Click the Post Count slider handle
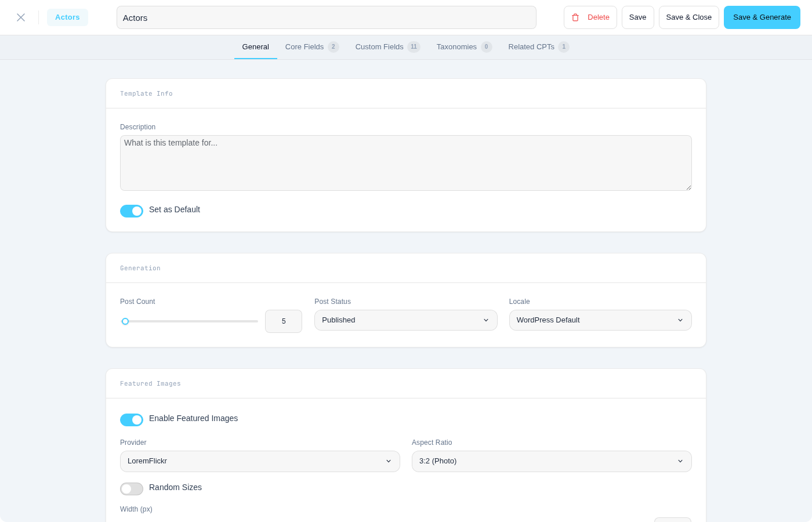The height and width of the screenshot is (522, 812). click(x=125, y=321)
